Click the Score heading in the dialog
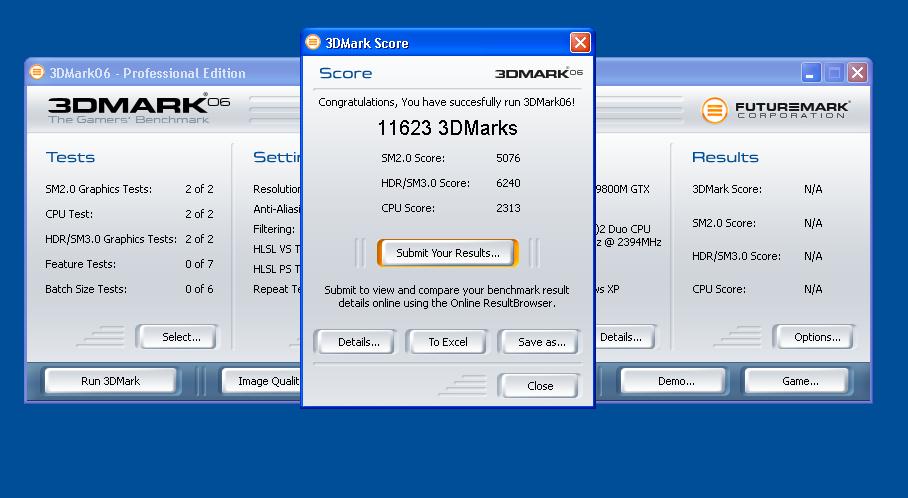 346,74
